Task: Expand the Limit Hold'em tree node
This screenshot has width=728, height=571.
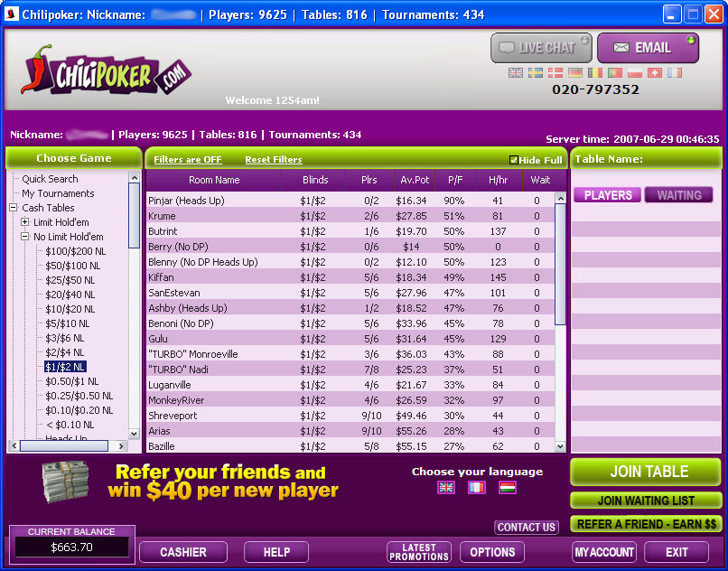Action: pyautogui.click(x=25, y=222)
